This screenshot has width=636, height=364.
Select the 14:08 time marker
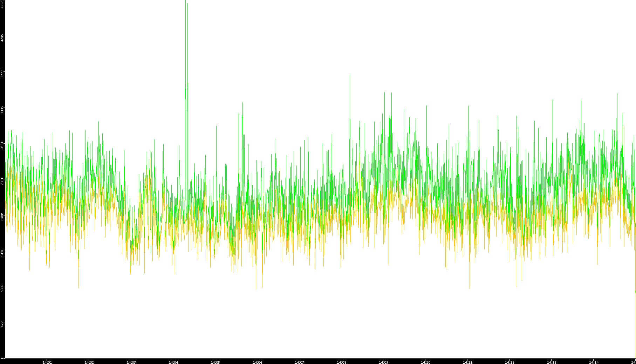(x=341, y=362)
